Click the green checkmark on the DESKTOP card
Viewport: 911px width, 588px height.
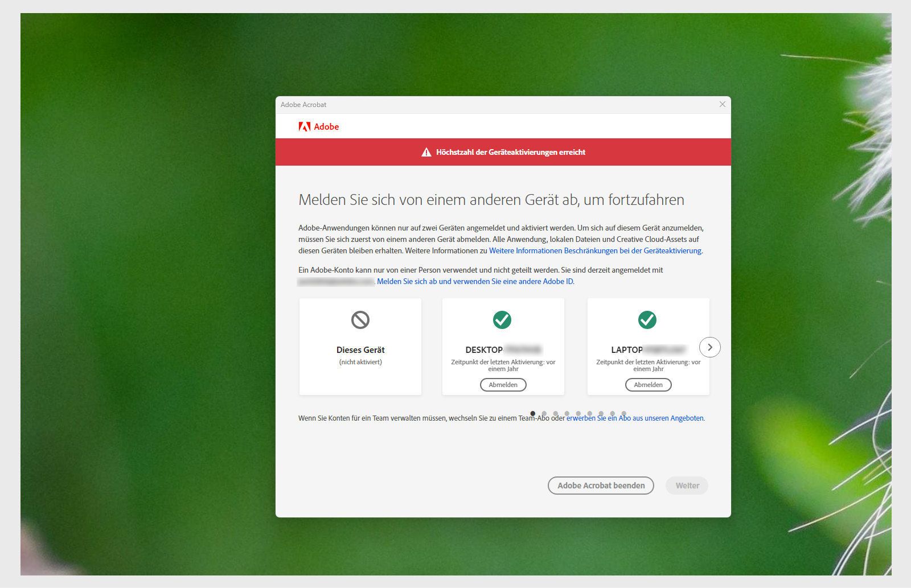pyautogui.click(x=502, y=320)
